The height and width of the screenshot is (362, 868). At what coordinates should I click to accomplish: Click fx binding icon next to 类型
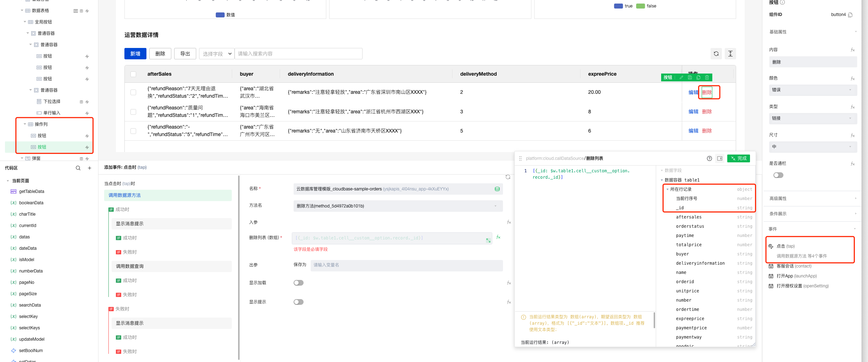(853, 107)
